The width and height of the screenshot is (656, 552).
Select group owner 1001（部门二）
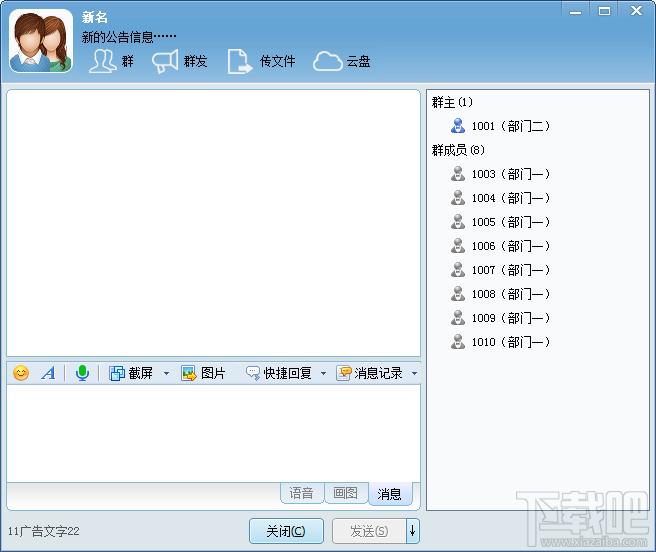point(500,126)
